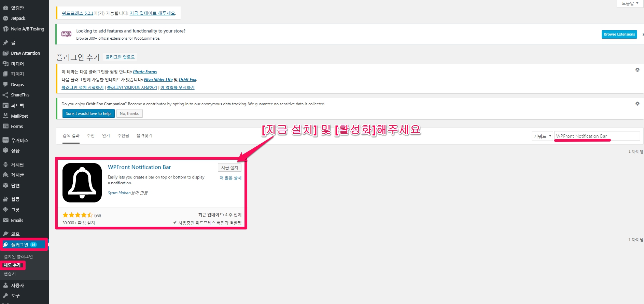Click the WPFront Notification Bar bell thumbnail

[82, 183]
